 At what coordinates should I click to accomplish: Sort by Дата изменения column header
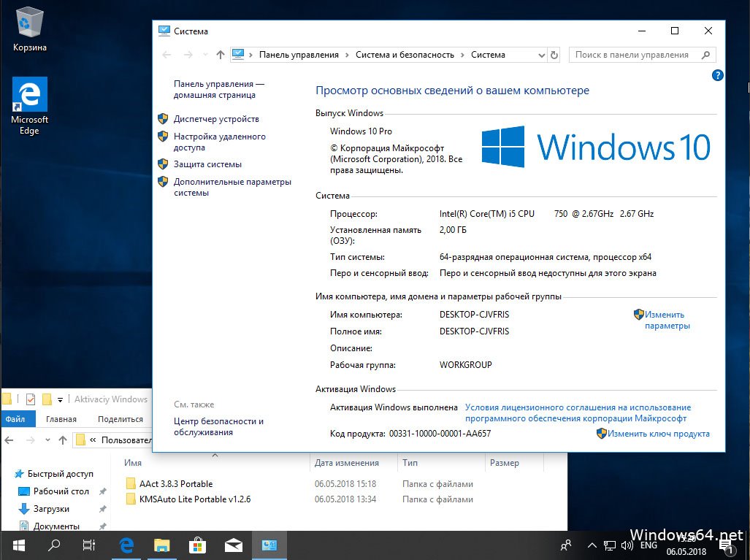click(x=346, y=463)
